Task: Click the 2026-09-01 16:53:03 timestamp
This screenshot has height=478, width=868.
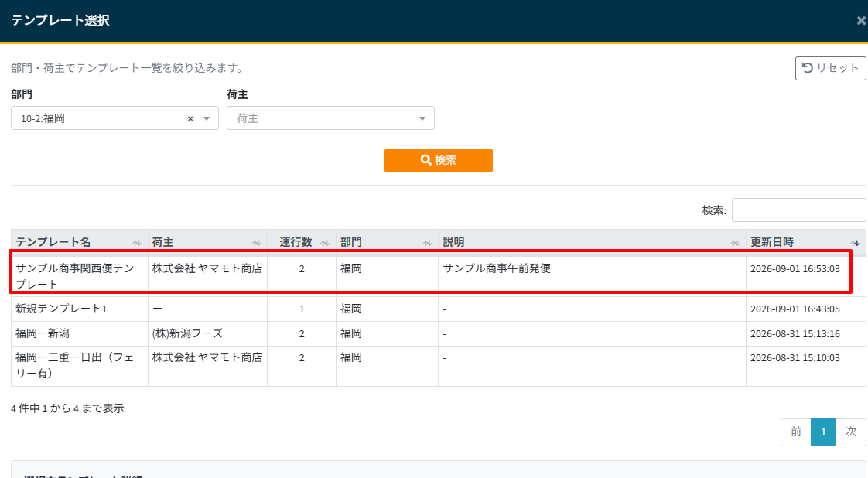Action: (x=795, y=269)
